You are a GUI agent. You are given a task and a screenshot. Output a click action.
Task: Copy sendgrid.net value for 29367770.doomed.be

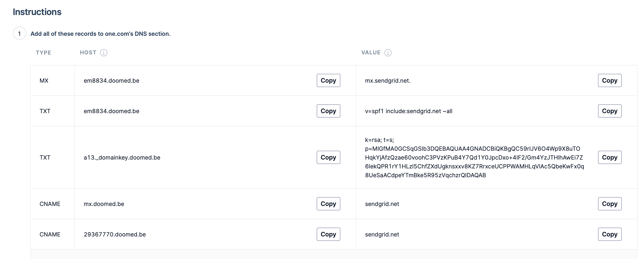(x=609, y=234)
